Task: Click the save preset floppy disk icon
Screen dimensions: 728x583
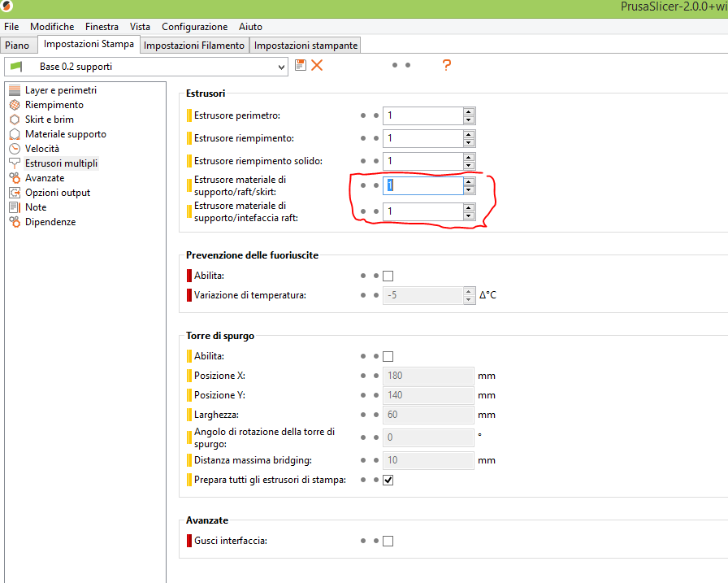Action: (x=301, y=65)
